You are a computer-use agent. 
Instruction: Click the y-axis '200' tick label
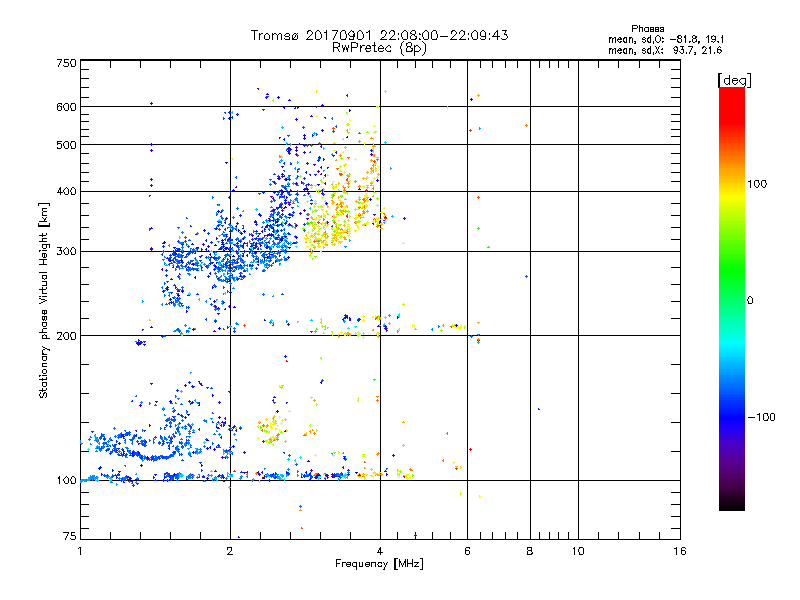tap(66, 336)
